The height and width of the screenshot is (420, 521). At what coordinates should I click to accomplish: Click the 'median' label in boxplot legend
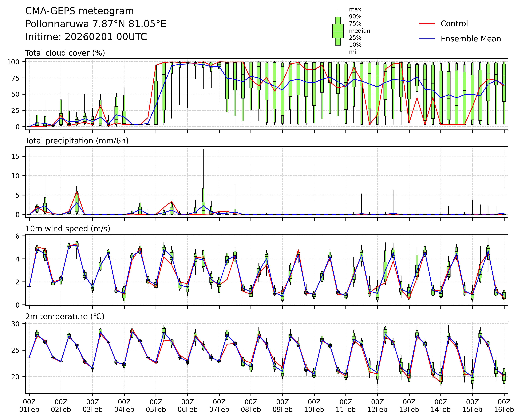click(x=359, y=31)
